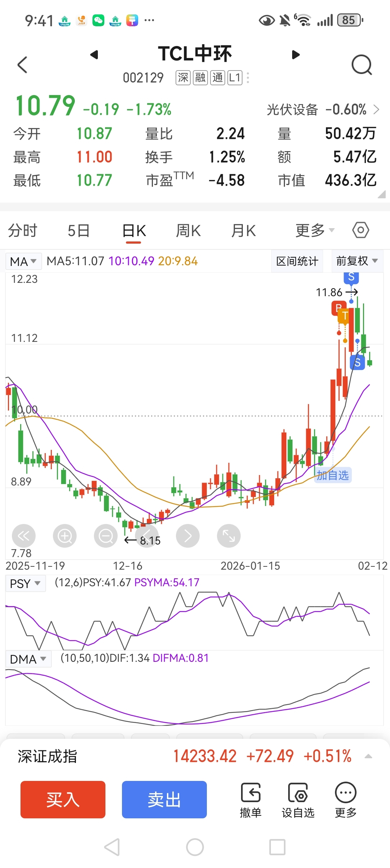
Task: Open the three-dot menu beside L1 badge
Action: (x=248, y=78)
